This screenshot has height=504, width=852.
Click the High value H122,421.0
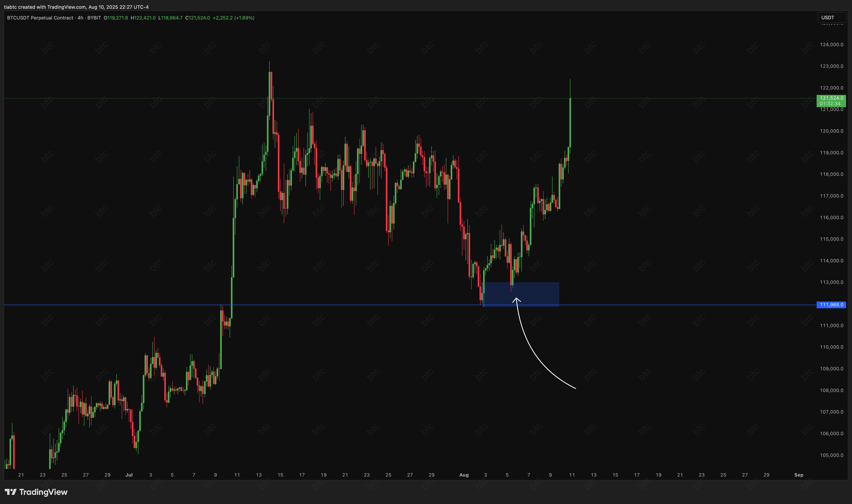pos(143,18)
